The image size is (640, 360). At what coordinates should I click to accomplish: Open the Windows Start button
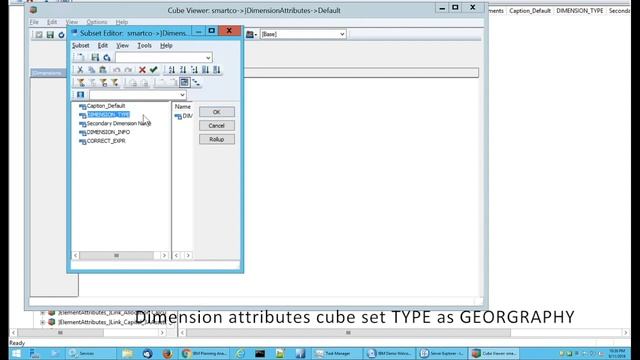point(16,353)
